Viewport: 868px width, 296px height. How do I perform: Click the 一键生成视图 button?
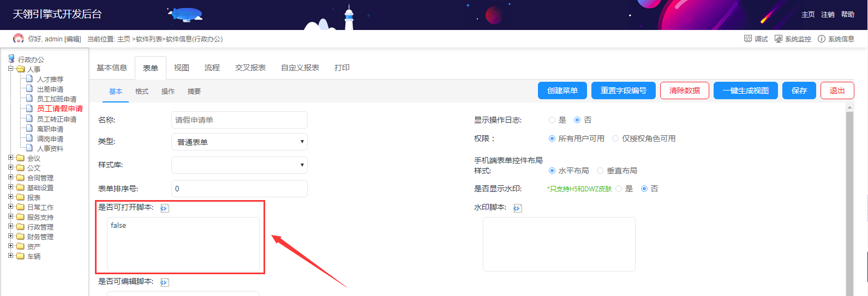pos(746,90)
